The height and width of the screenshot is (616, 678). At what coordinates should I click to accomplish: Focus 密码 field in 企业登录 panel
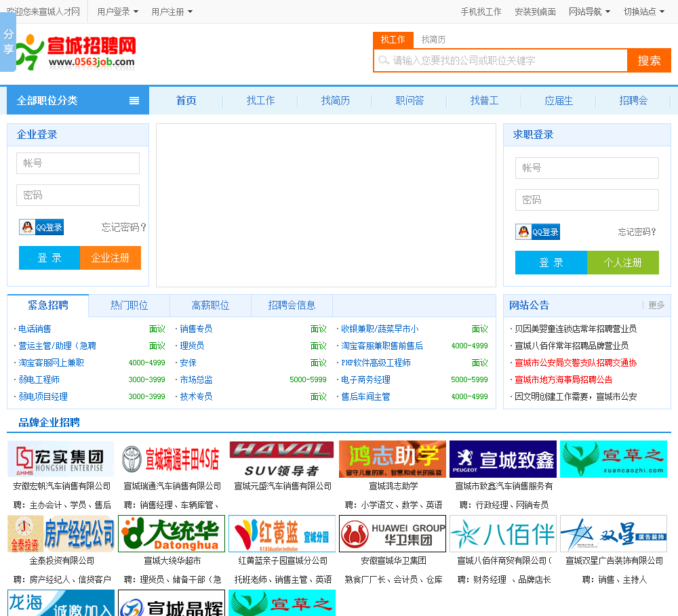click(78, 195)
